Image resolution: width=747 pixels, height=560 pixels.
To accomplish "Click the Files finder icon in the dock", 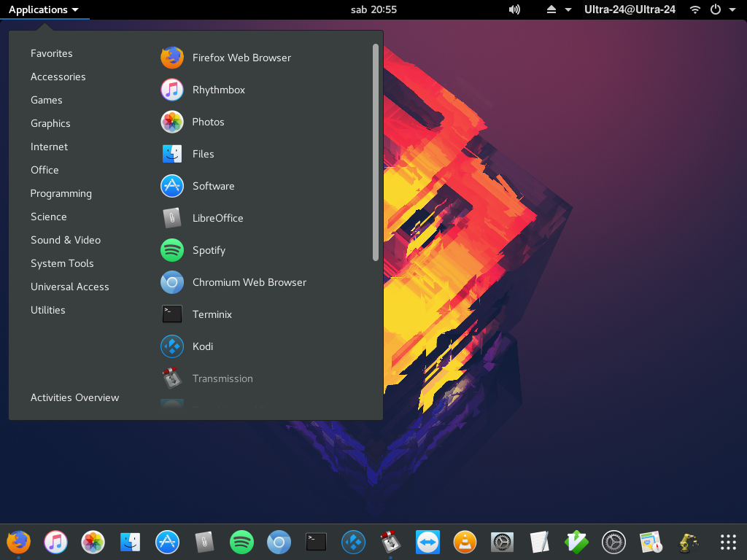I will click(130, 542).
